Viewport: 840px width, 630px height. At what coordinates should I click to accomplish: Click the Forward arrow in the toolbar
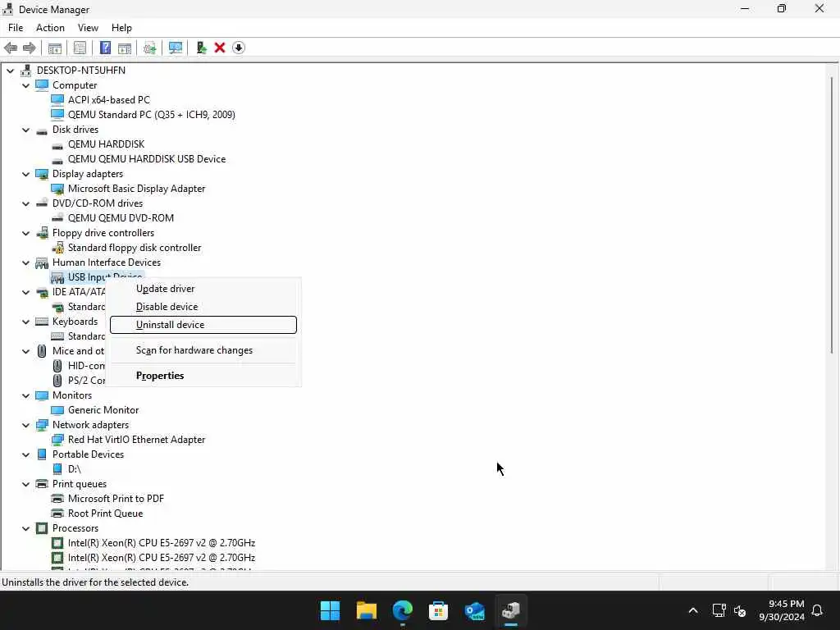click(x=30, y=48)
